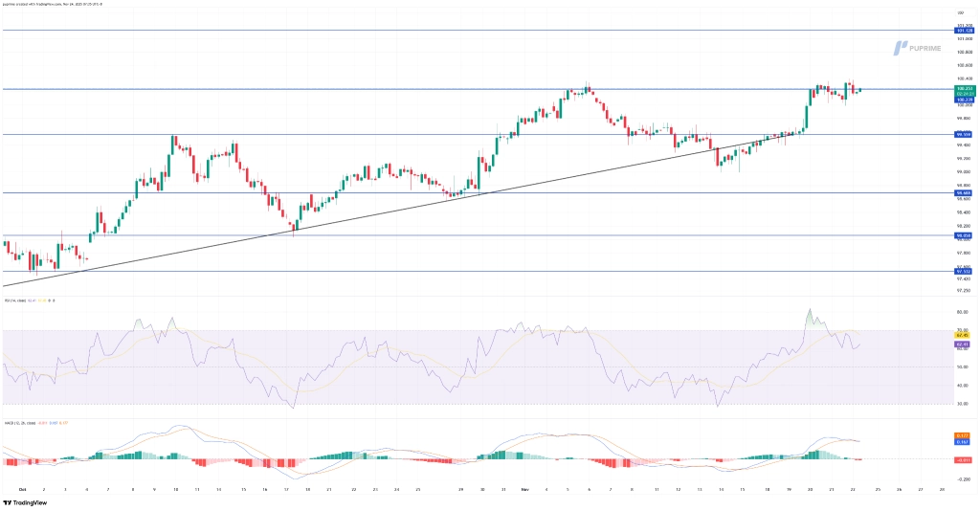The image size is (980, 511).
Task: Click the orange MACD signal value label
Action: pyautogui.click(x=964, y=436)
